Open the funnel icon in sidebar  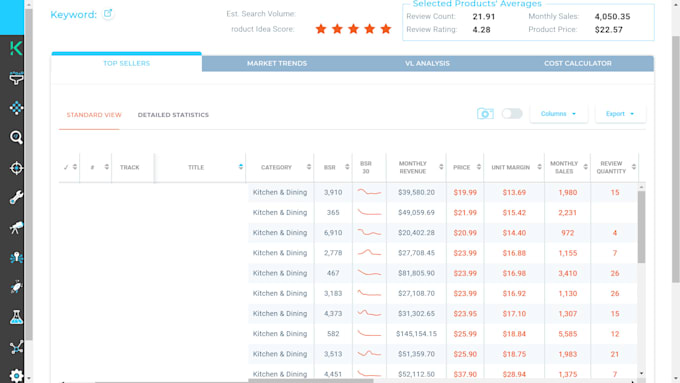pos(16,78)
